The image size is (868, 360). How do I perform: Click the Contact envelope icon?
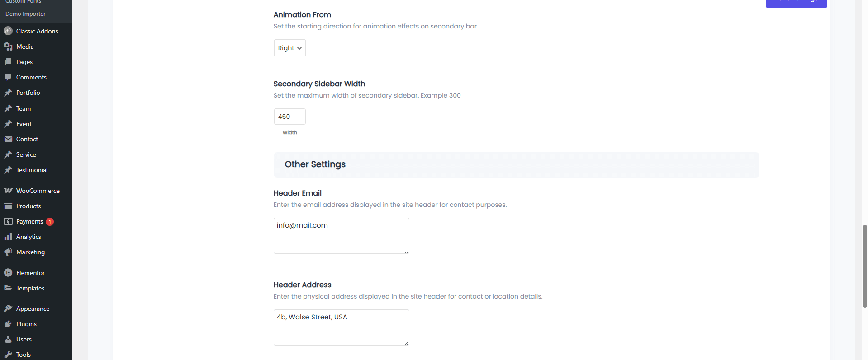8,139
